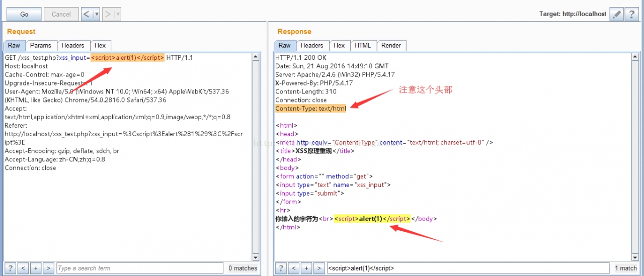The width and height of the screenshot is (644, 276).
Task: Click the input name="xss_input" line
Action: coord(333,185)
